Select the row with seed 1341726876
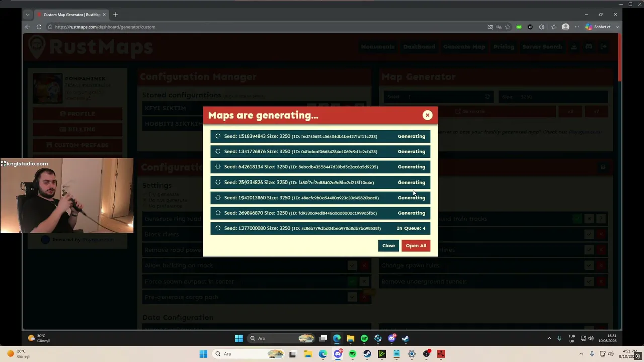 pyautogui.click(x=320, y=151)
